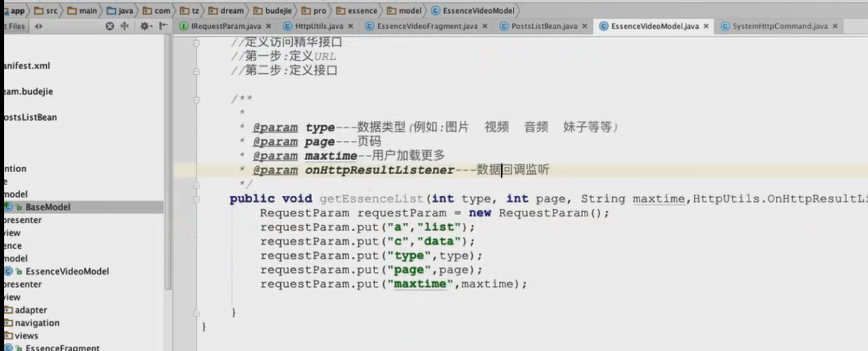Image resolution: width=868 pixels, height=351 pixels.
Task: Place the cursor on the '@param maxtime' Javadoc line
Action: (342, 156)
